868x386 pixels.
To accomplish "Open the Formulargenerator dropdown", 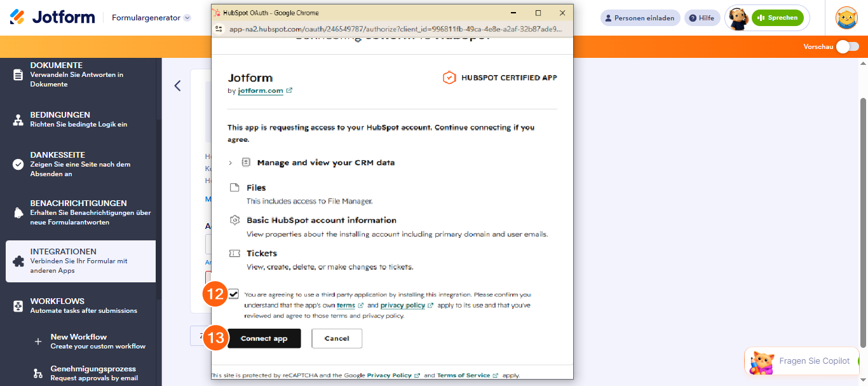I will click(x=151, y=18).
